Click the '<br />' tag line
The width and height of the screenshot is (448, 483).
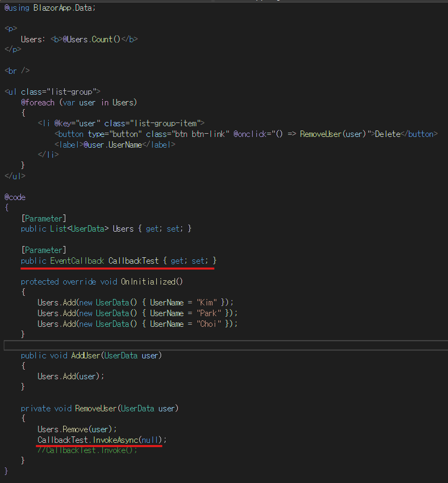[x=17, y=71]
